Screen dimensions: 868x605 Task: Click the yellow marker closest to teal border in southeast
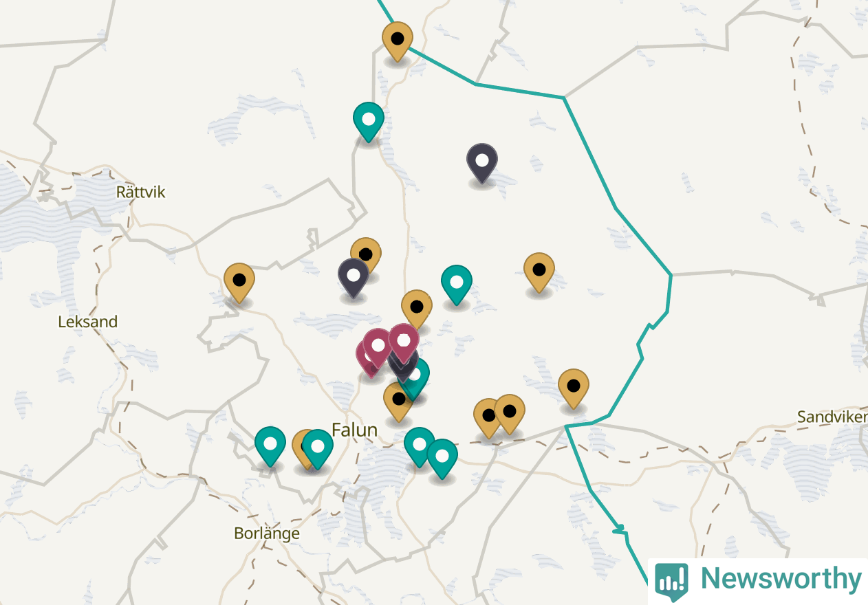(x=574, y=388)
